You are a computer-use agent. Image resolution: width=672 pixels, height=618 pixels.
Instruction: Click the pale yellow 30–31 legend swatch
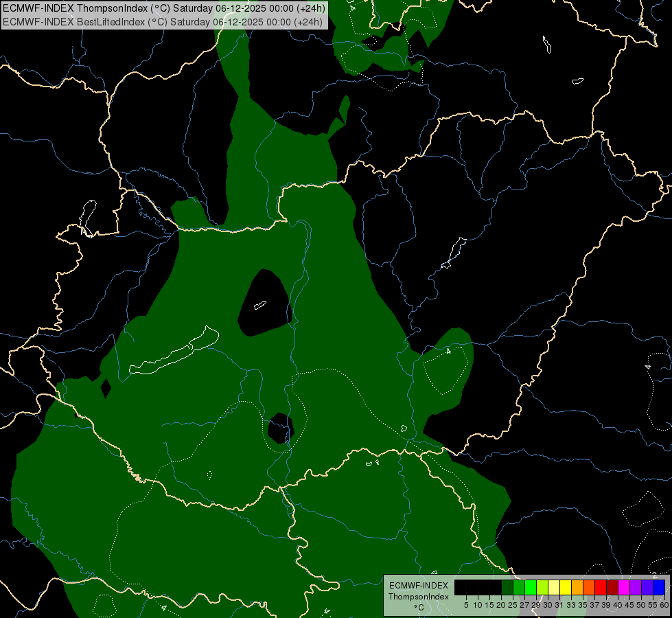[554, 588]
